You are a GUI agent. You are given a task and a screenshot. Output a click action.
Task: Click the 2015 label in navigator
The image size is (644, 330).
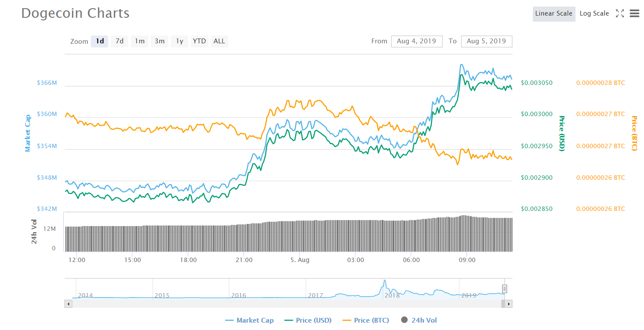(162, 295)
